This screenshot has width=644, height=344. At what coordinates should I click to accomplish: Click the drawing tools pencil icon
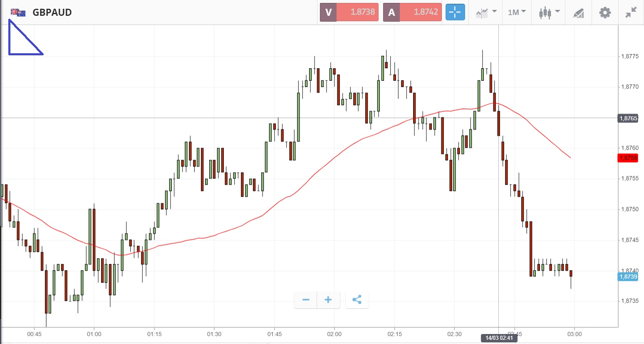[x=578, y=13]
